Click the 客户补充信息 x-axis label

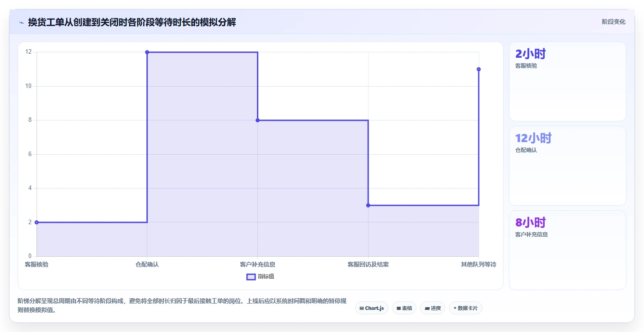(x=257, y=264)
